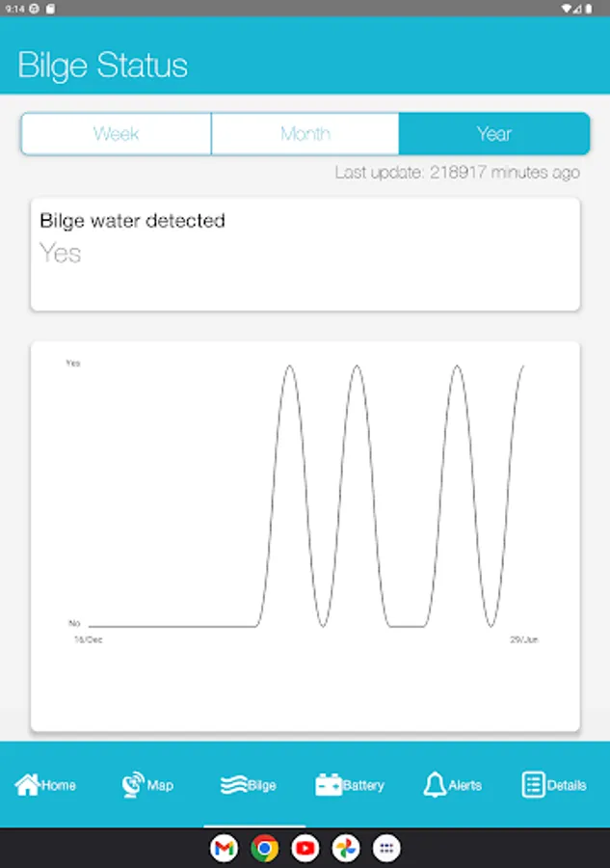The width and height of the screenshot is (610, 868).
Task: Switch to the Week view
Action: click(116, 134)
